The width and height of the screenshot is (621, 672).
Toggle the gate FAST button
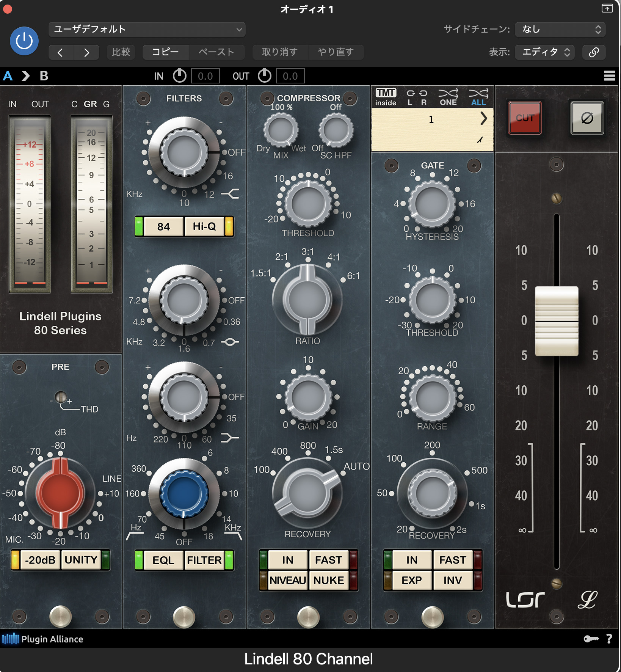pos(453,560)
